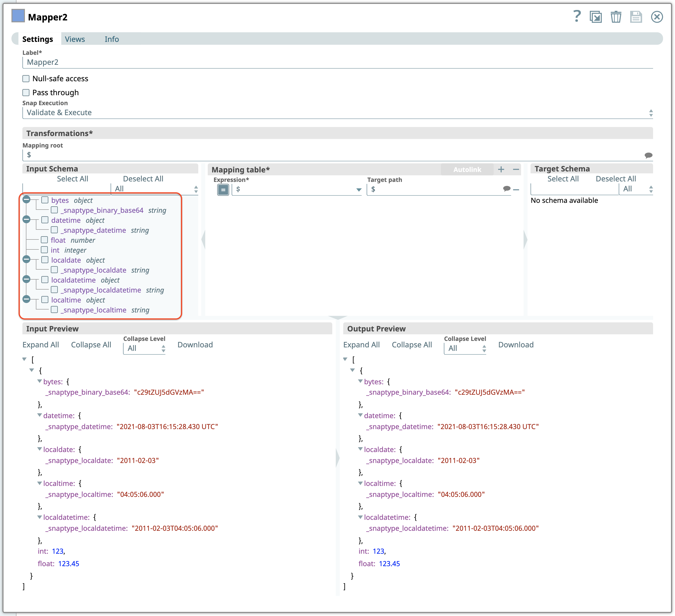Click the Mapping root comment bubble icon
This screenshot has height=616, width=675.
[648, 155]
